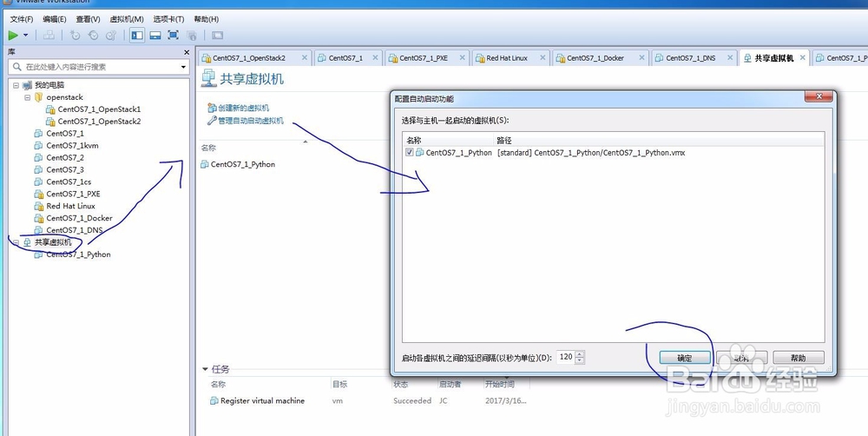868x436 pixels.
Task: Collapse the 任务 section triangle
Action: 206,369
